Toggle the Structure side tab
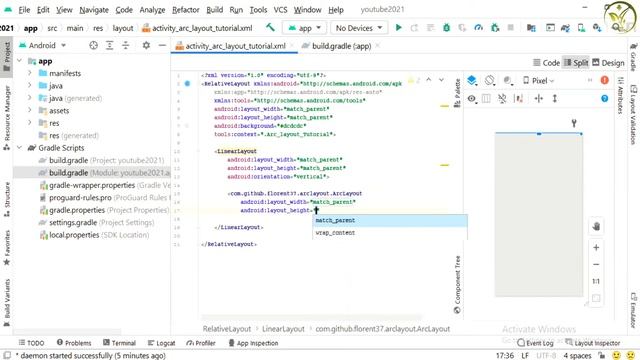The width and height of the screenshot is (640, 360). (7, 200)
